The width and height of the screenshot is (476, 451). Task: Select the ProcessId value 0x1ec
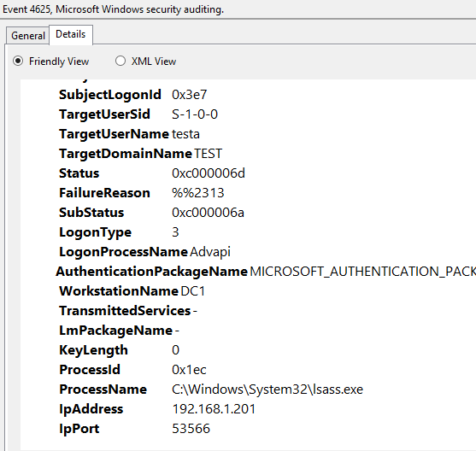pyautogui.click(x=189, y=370)
